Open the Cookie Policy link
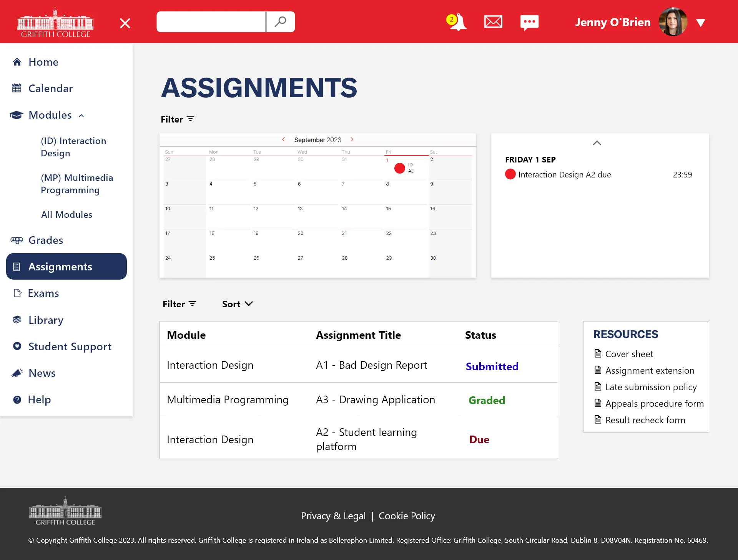Viewport: 738px width, 560px height. point(407,516)
